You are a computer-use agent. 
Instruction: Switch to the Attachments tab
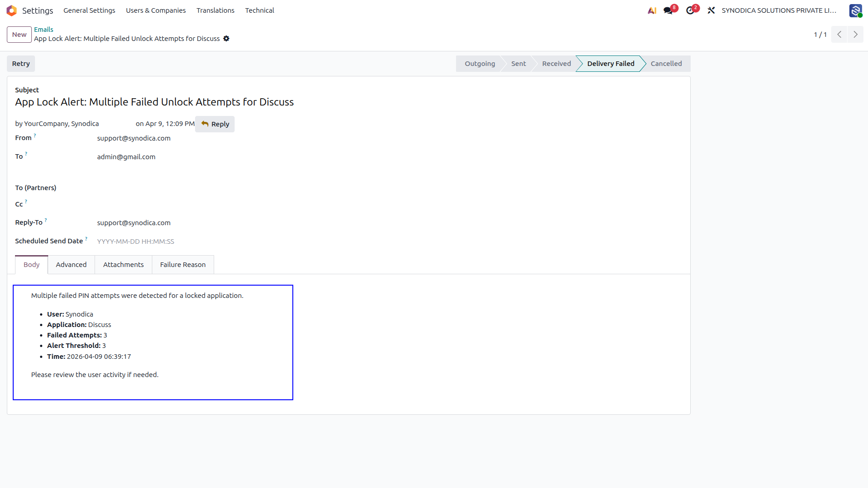(x=123, y=265)
